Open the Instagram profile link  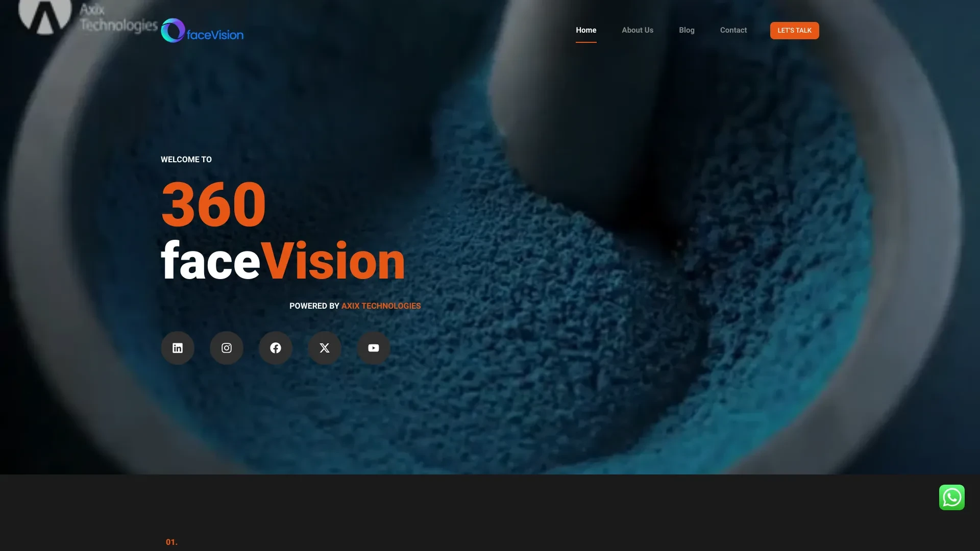tap(226, 348)
